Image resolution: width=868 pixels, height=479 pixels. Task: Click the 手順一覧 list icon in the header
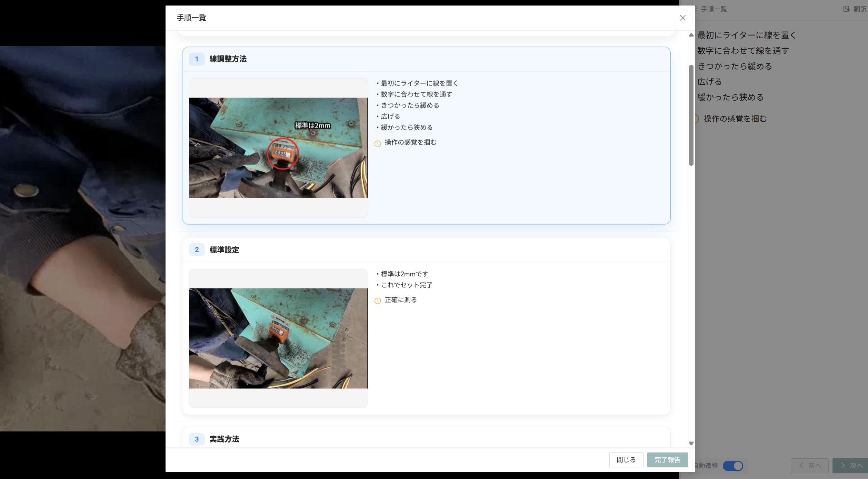tap(696, 9)
